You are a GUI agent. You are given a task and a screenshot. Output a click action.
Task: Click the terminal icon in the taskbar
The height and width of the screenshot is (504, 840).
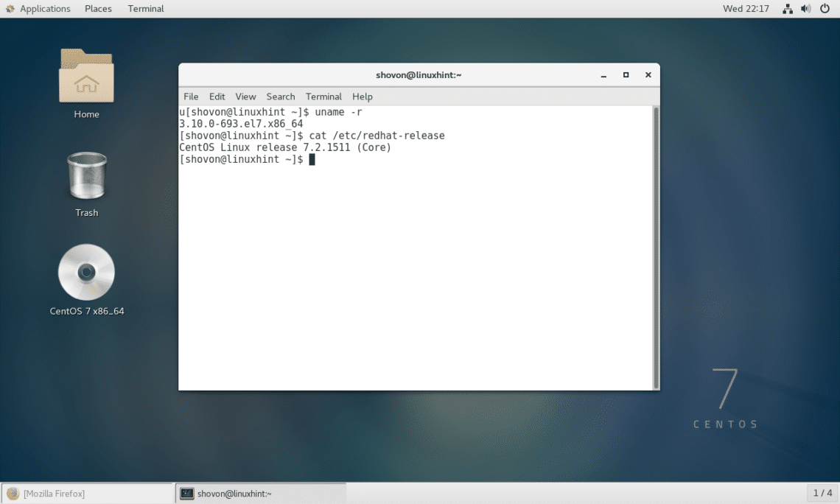[186, 493]
